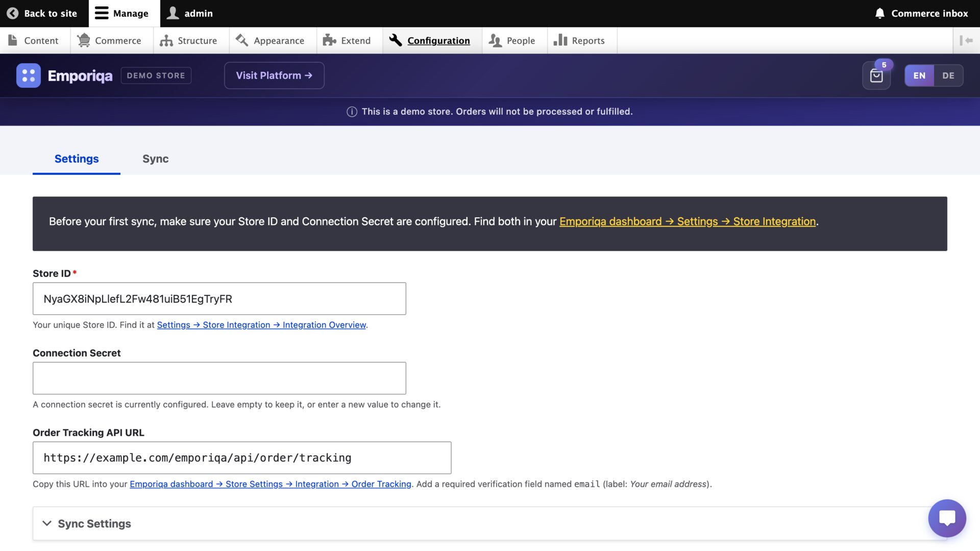Switch language to DE
This screenshot has height=551, width=980.
click(949, 75)
